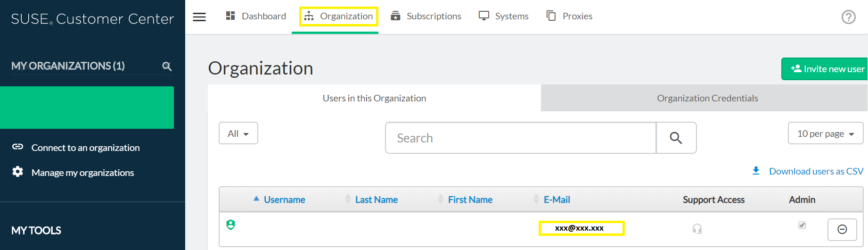The image size is (868, 250).
Task: Click the SUSE Customer Center logo
Action: [92, 19]
